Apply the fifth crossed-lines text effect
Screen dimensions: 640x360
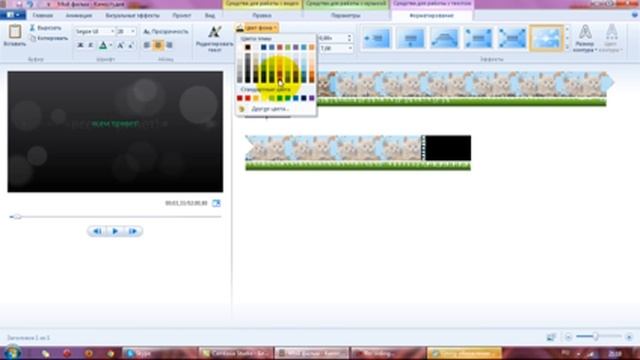click(512, 38)
